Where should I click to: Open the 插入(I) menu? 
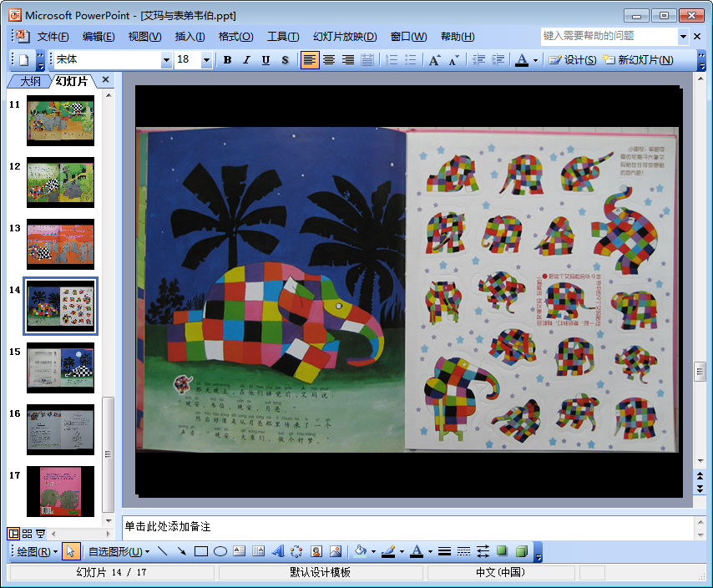[190, 37]
